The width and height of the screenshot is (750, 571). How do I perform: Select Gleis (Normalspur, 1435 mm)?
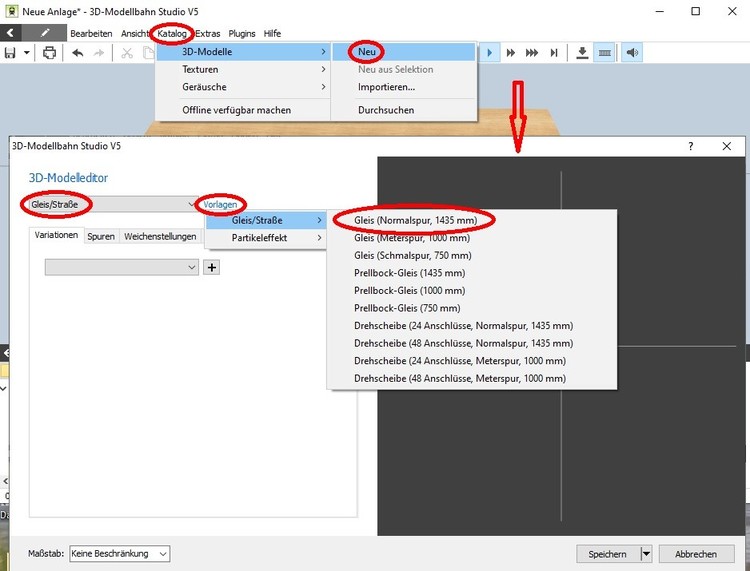472,220
